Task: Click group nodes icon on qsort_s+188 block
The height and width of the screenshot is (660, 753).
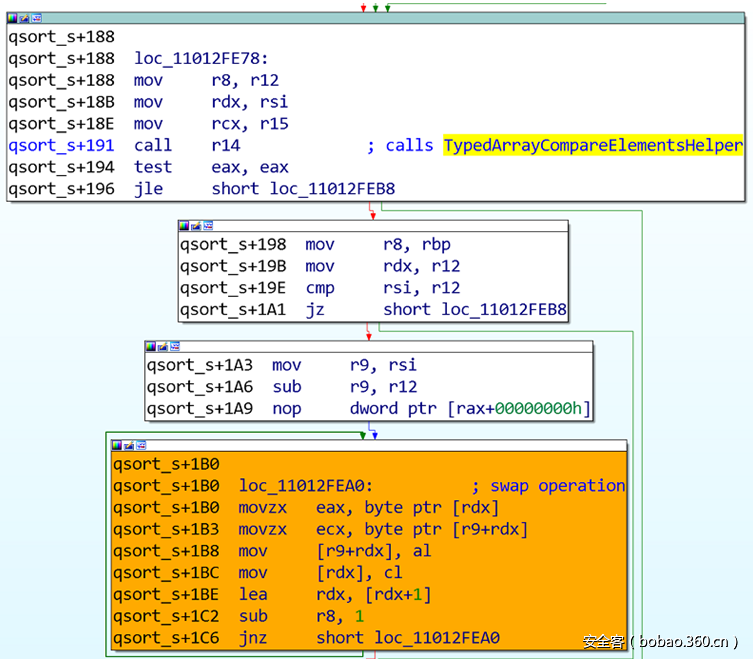Action: [36, 18]
